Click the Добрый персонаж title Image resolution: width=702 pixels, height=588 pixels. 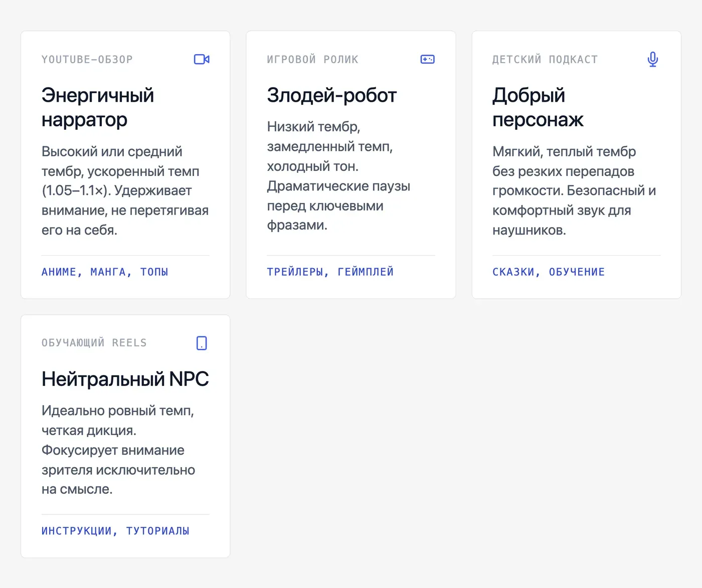point(538,107)
